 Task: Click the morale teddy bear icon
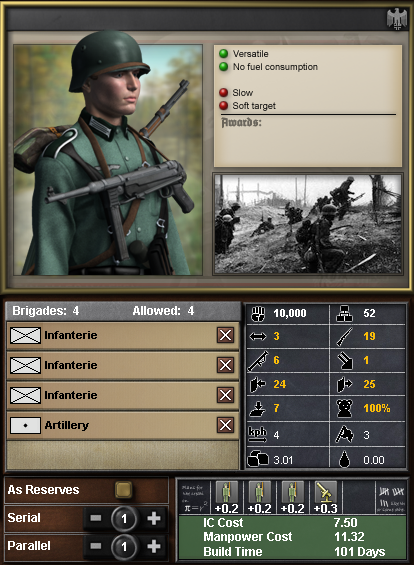pyautogui.click(x=344, y=408)
